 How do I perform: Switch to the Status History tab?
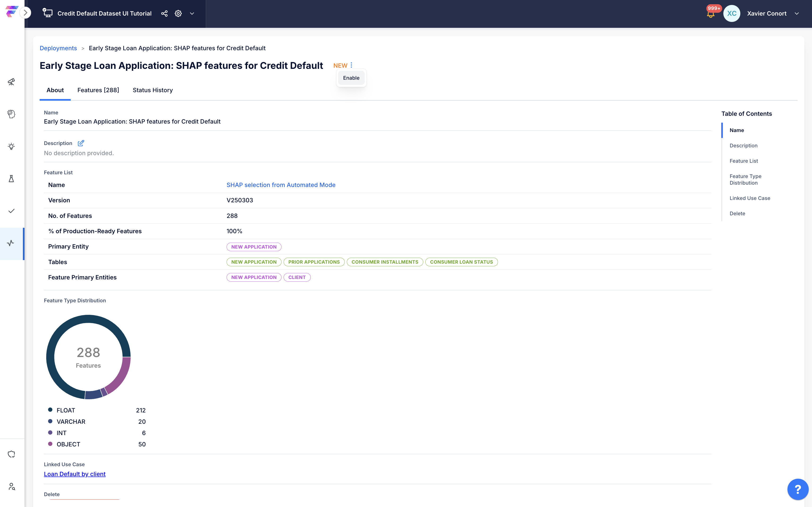[153, 90]
